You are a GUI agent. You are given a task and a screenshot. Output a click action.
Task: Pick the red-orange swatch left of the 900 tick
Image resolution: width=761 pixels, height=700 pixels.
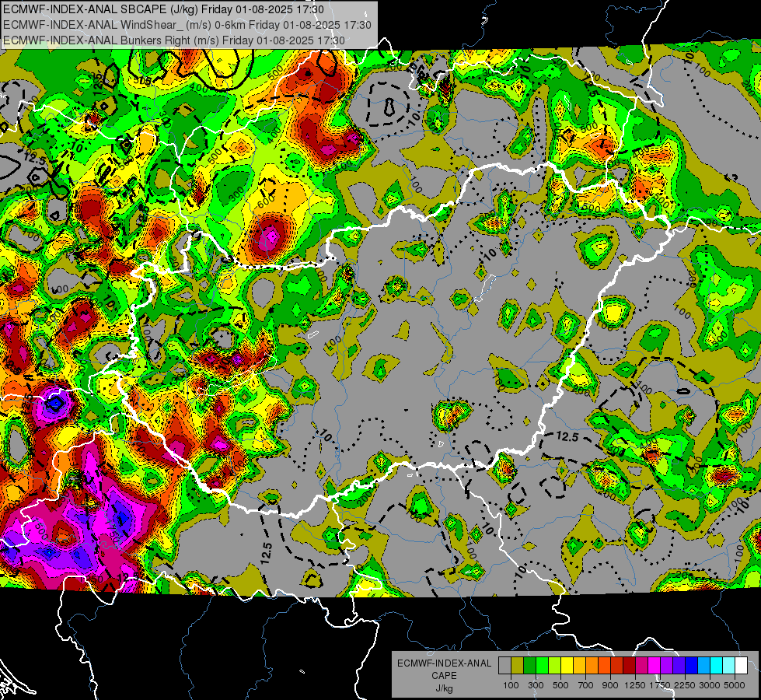pos(604,665)
